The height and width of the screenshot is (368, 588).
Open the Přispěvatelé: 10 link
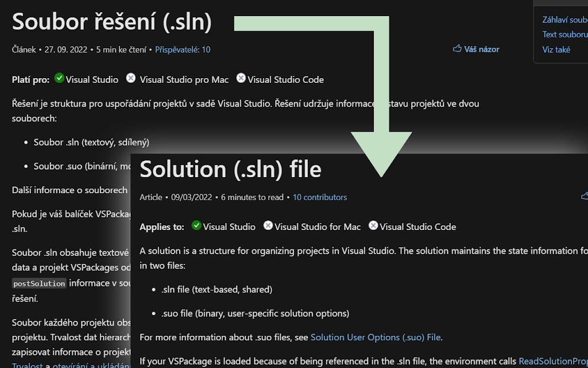[183, 49]
